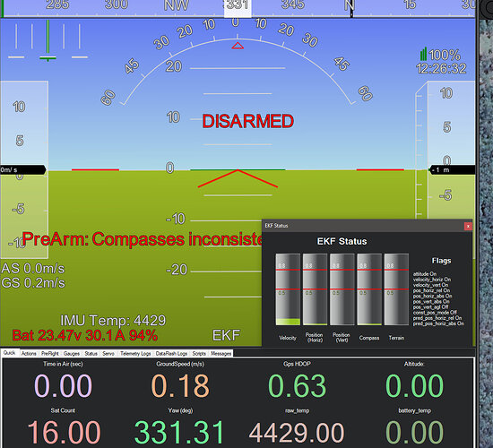This screenshot has height=448, width=493.
Task: Click the Flags heading in EKF Status
Action: [x=441, y=261]
